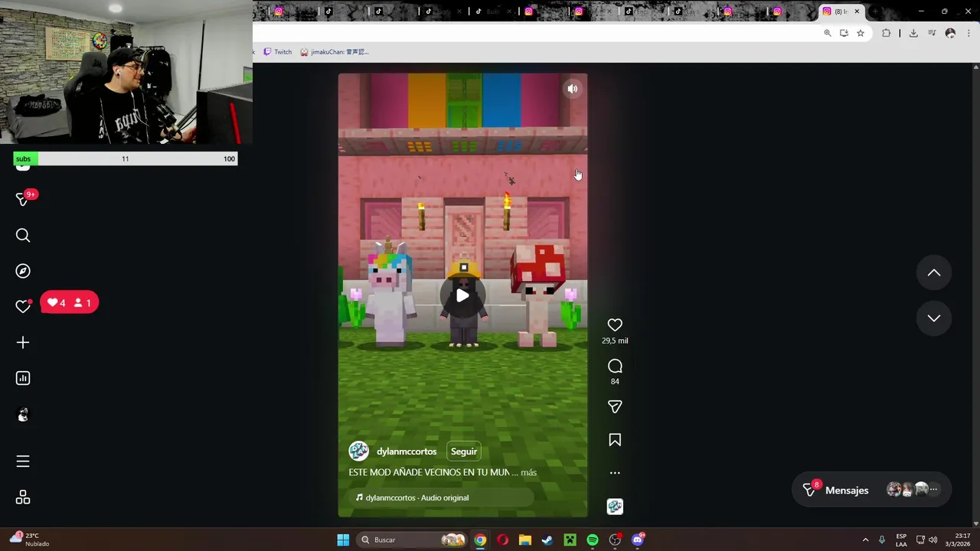
Task: Click the taskbar Buscar search box
Action: tap(413, 540)
